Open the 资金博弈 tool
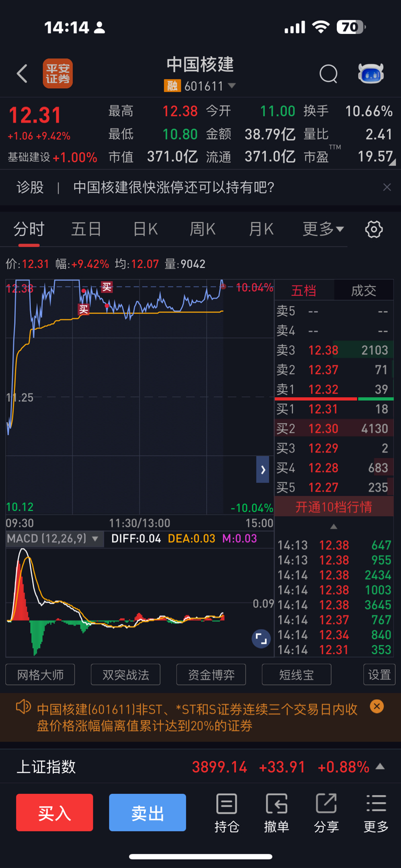The image size is (401, 868). (x=211, y=674)
